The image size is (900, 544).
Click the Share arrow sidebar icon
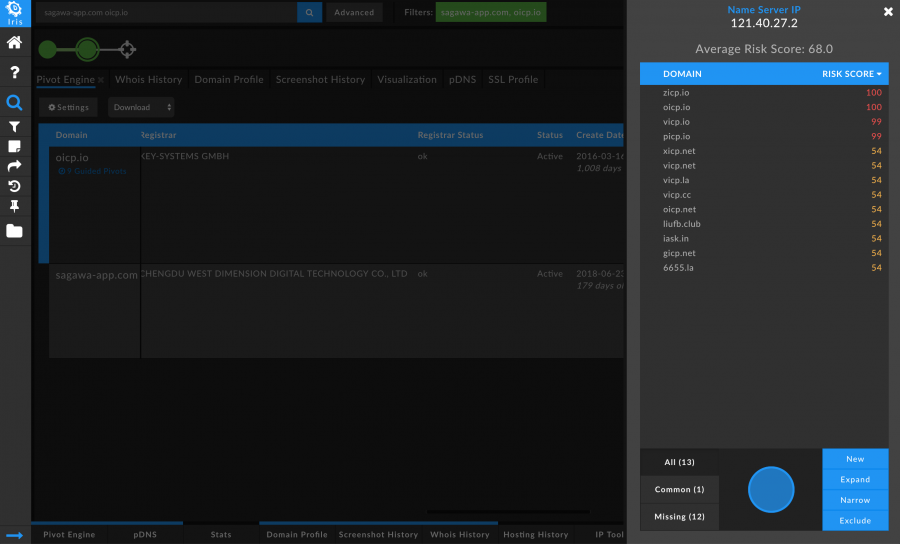(14, 166)
